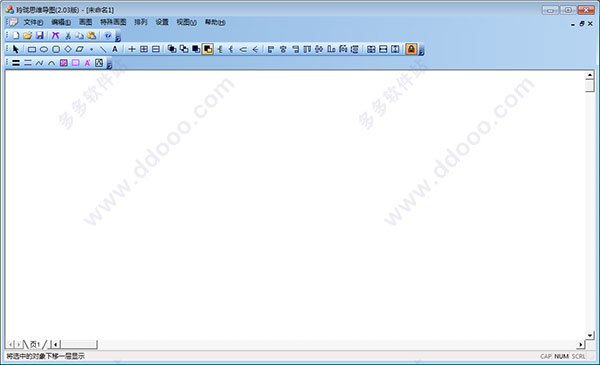
Task: Select the arrow pointer tool
Action: pos(16,49)
